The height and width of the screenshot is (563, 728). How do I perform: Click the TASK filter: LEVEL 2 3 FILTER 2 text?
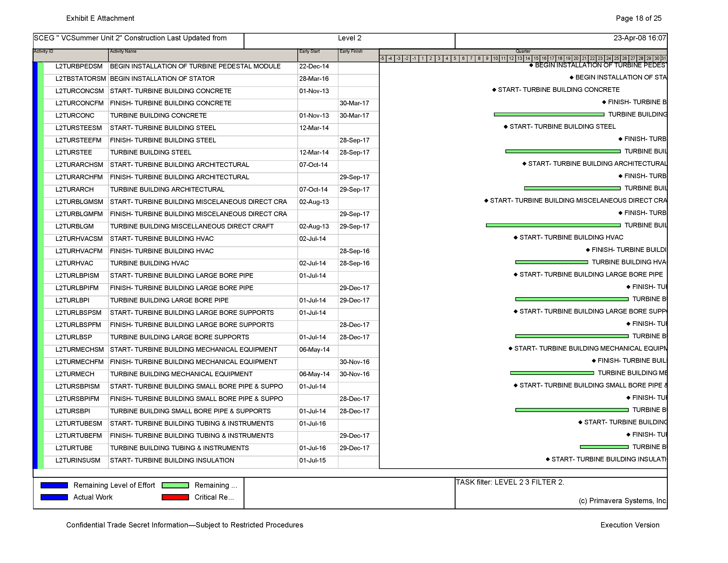510,482
